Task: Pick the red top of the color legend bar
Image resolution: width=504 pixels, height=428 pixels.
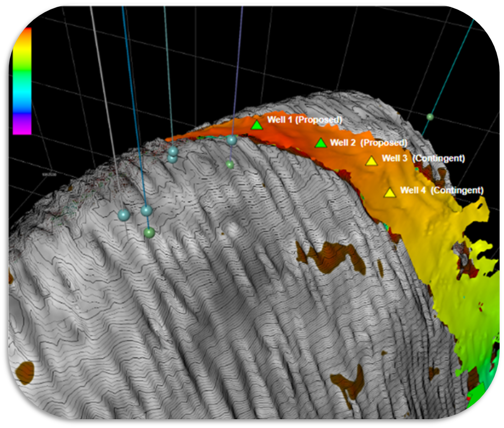Action: click(24, 32)
